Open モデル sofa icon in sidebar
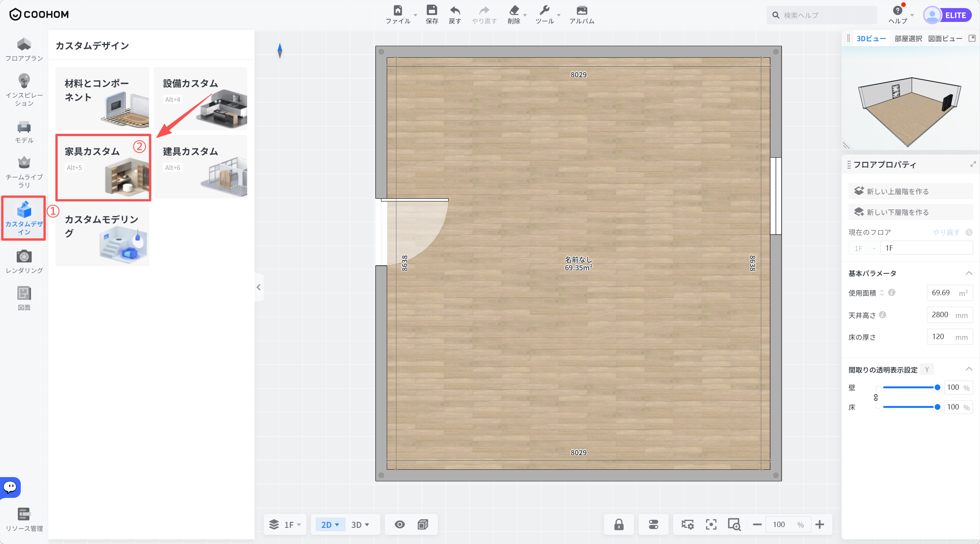 click(x=24, y=132)
